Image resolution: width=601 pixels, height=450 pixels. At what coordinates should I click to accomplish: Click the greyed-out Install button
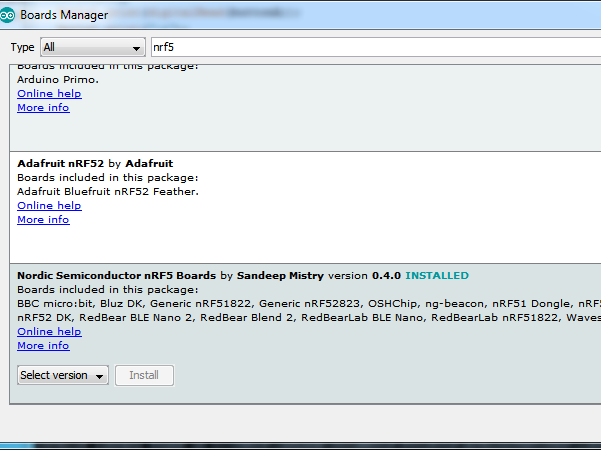[x=145, y=375]
